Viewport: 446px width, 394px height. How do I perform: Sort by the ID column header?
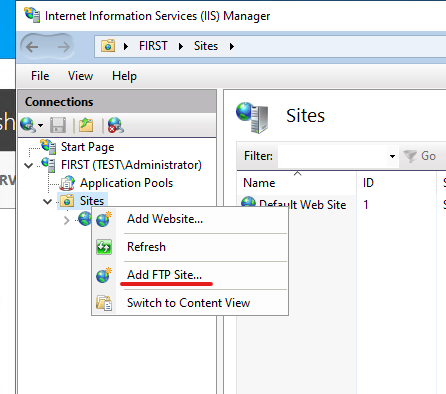pyautogui.click(x=397, y=183)
